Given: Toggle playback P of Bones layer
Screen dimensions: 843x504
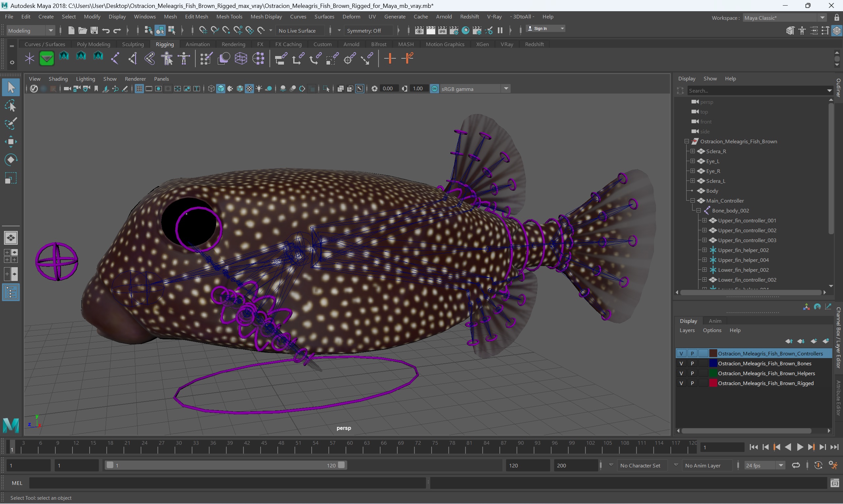Looking at the screenshot, I should click(692, 363).
